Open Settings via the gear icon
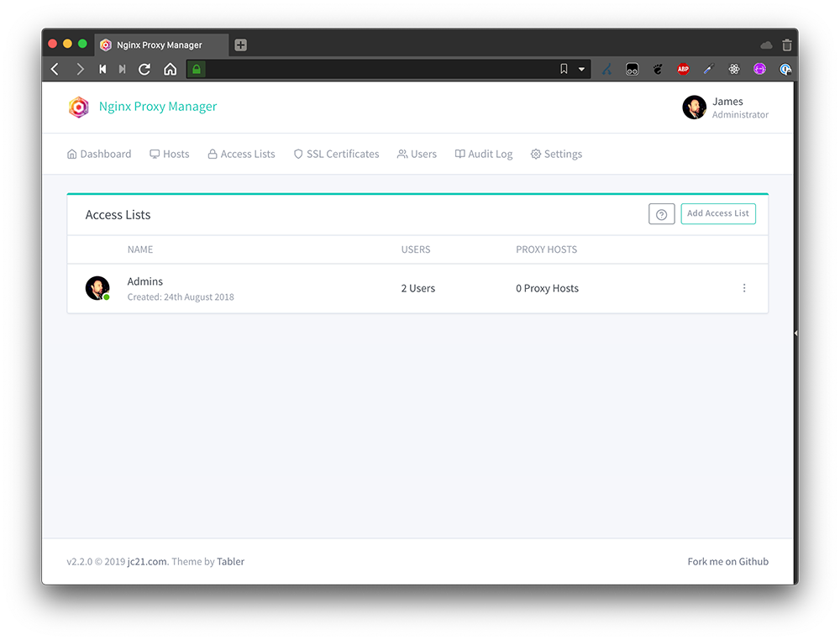The height and width of the screenshot is (640, 840). pyautogui.click(x=534, y=154)
